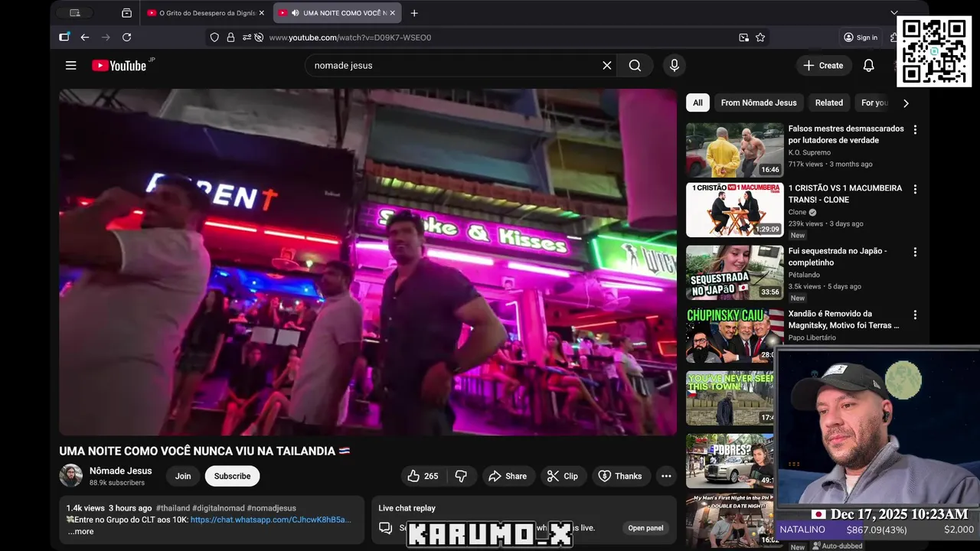Open the browser shield protection icon

[x=214, y=37]
